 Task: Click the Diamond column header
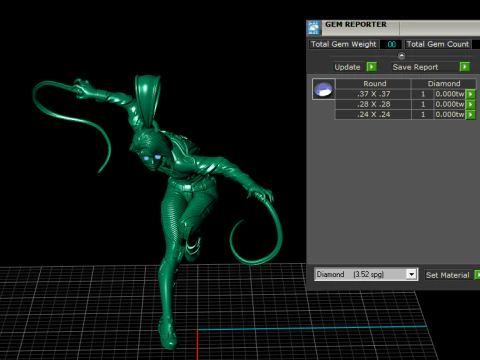[x=444, y=83]
